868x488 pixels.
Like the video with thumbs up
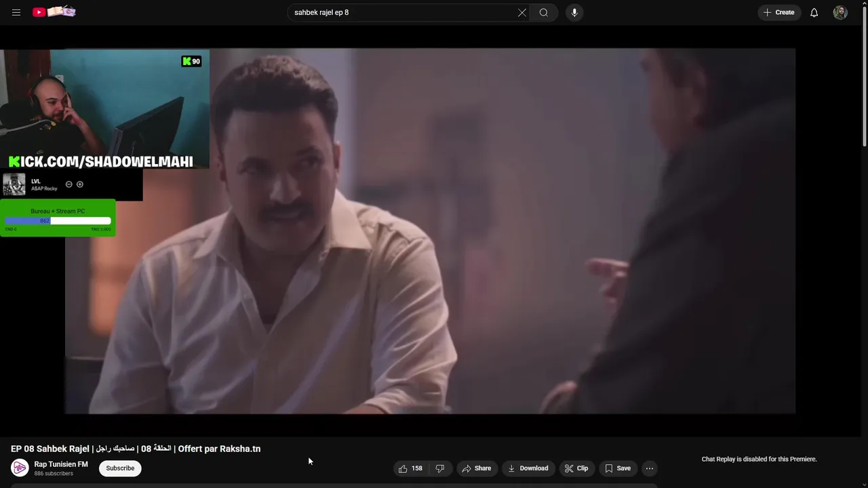coord(411,468)
